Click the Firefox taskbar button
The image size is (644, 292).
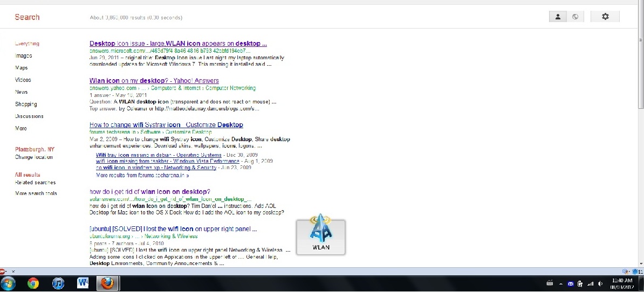point(107,283)
